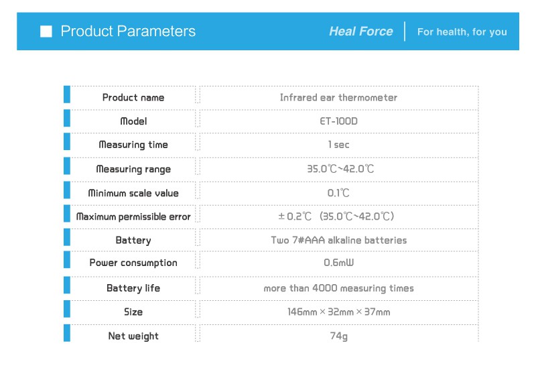
Task: Click the 1 sec value
Action: [x=338, y=145]
